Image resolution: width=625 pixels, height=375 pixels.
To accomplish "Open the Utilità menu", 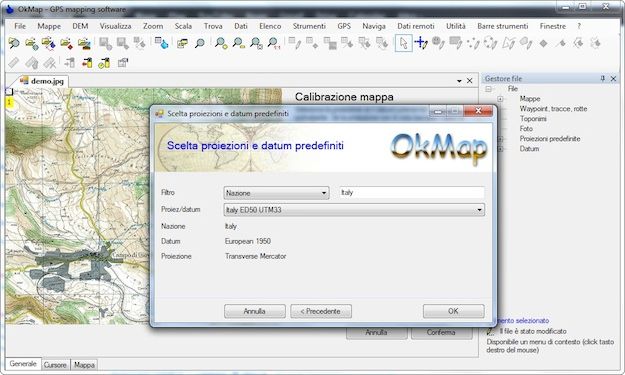I will 456,26.
